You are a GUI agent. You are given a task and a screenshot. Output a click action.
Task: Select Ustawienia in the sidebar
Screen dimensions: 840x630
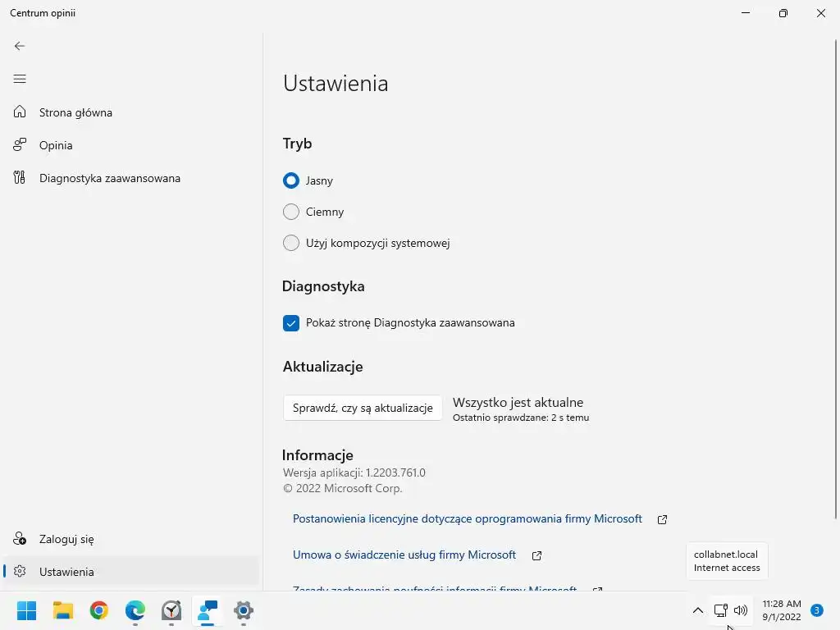pos(131,572)
